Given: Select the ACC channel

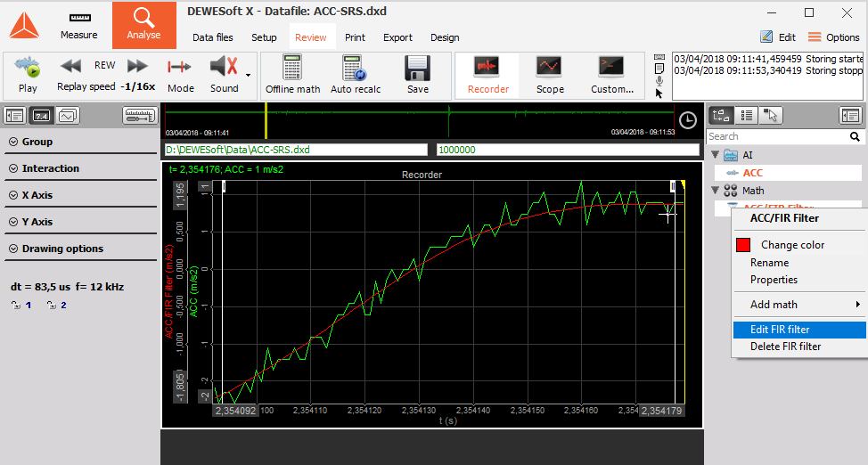Looking at the screenshot, I should coord(789,173).
